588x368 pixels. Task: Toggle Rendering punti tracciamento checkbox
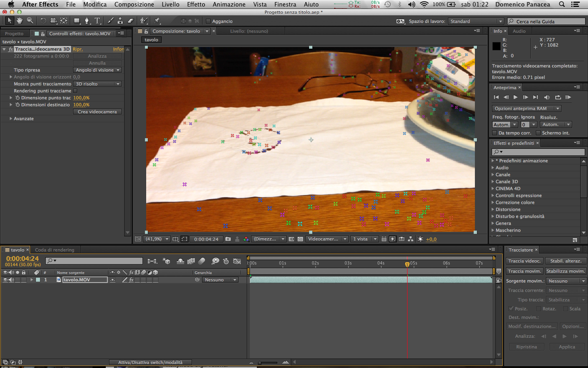(75, 91)
